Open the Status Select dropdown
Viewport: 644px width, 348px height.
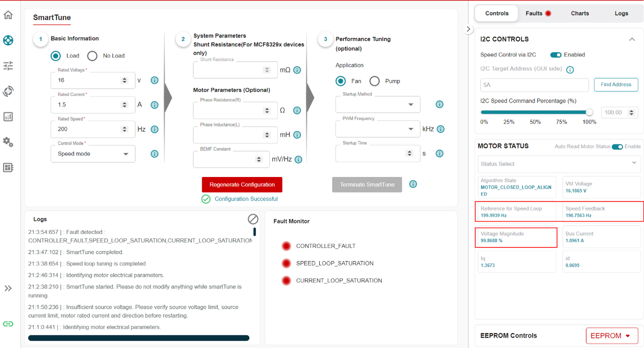pyautogui.click(x=558, y=164)
